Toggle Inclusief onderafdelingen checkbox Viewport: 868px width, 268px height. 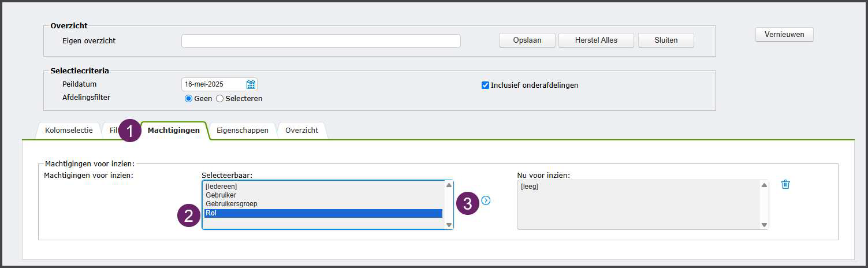point(485,85)
